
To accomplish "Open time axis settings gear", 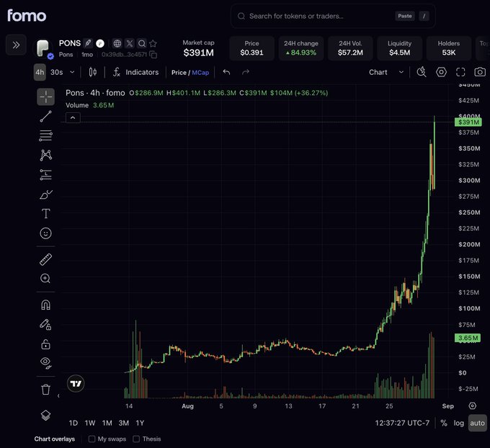I will [473, 406].
